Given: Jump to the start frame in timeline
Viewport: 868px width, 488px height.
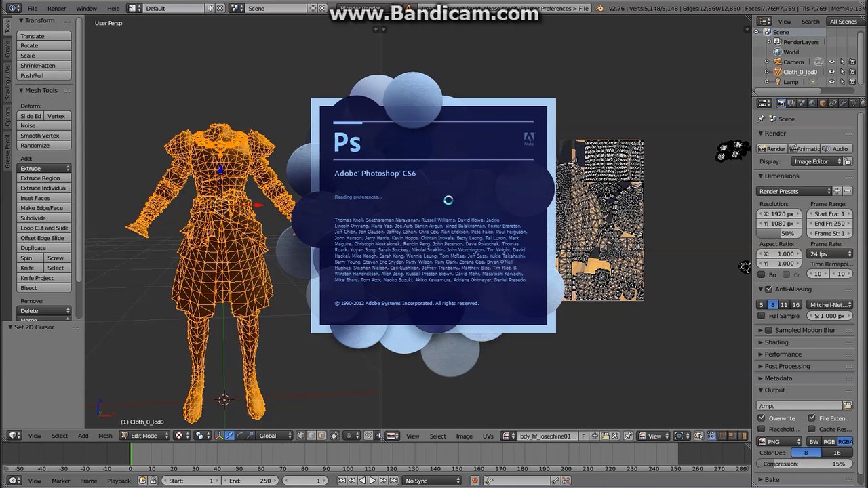Looking at the screenshot, I should pyautogui.click(x=343, y=481).
